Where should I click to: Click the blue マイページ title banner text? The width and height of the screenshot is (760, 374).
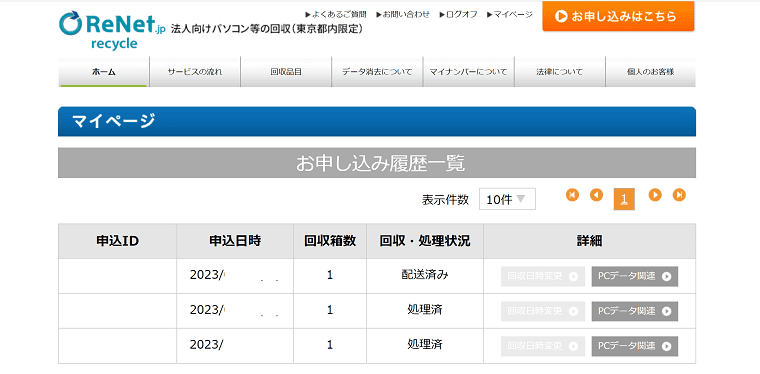point(114,121)
